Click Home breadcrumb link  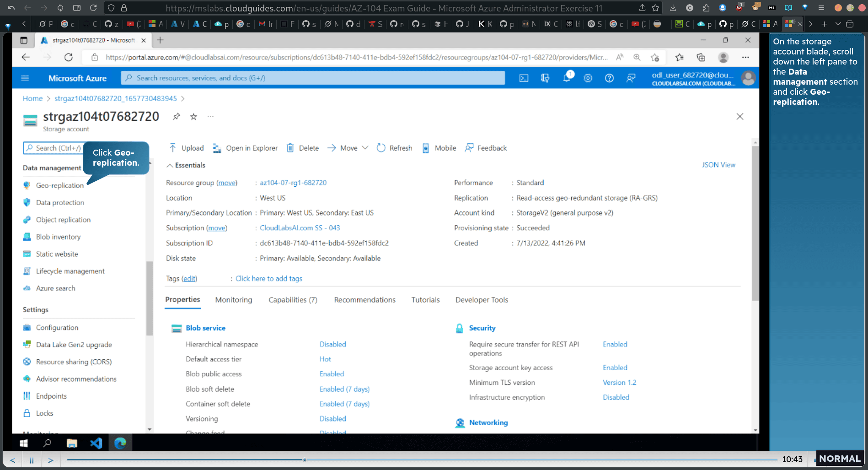(32, 98)
